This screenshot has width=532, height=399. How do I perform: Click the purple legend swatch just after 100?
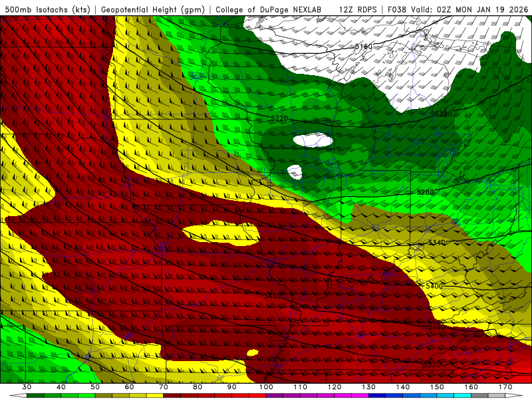275,396
